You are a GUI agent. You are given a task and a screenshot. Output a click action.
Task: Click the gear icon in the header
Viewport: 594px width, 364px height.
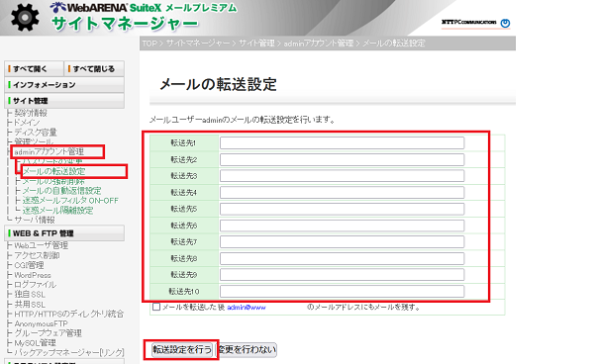[x=25, y=18]
